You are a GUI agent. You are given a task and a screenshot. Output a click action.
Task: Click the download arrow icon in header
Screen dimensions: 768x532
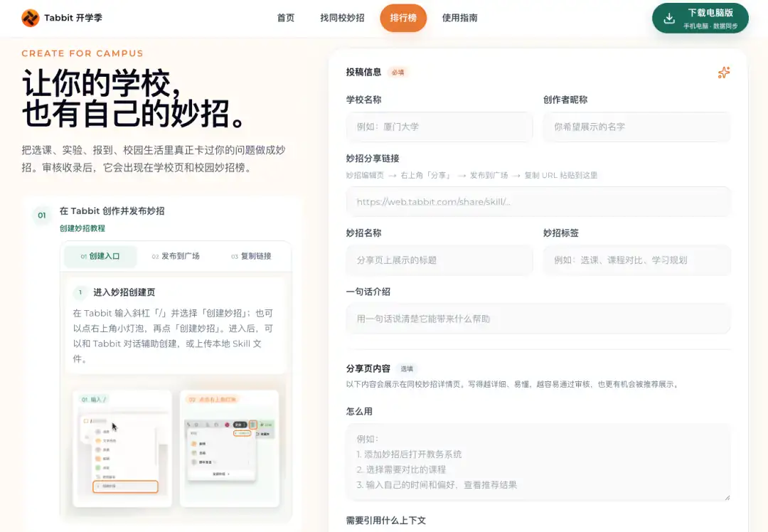668,18
